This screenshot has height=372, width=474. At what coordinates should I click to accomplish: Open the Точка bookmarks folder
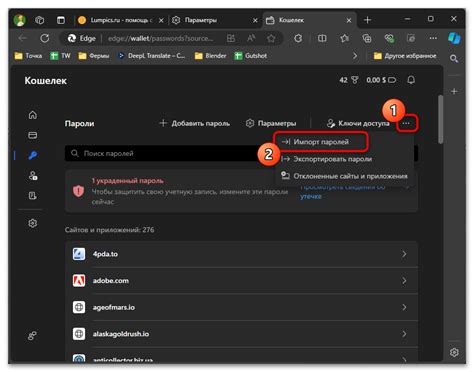click(x=28, y=56)
